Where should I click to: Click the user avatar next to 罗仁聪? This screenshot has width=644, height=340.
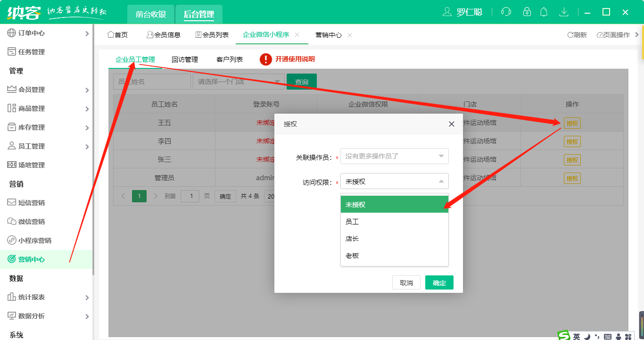(447, 11)
